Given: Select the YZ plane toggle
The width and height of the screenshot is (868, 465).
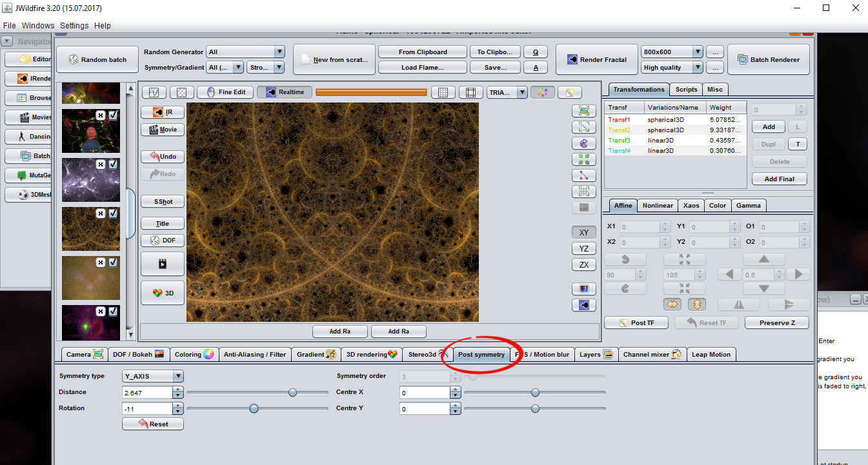Looking at the screenshot, I should (x=584, y=248).
